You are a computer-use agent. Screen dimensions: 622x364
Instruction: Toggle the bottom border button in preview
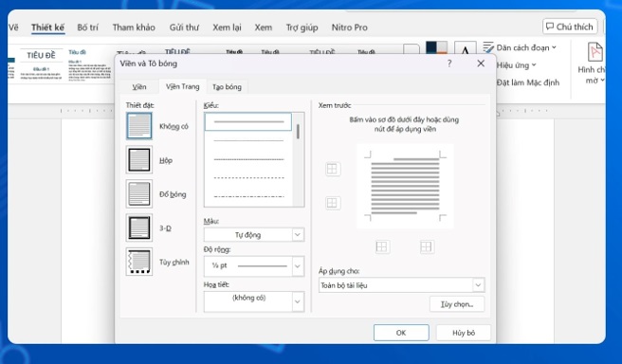(x=333, y=203)
